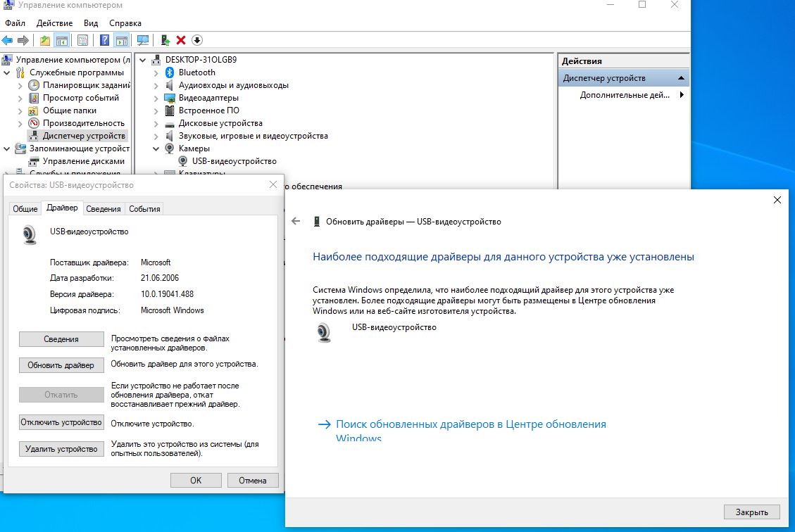Click the red Uninstall device toolbar icon

click(180, 40)
